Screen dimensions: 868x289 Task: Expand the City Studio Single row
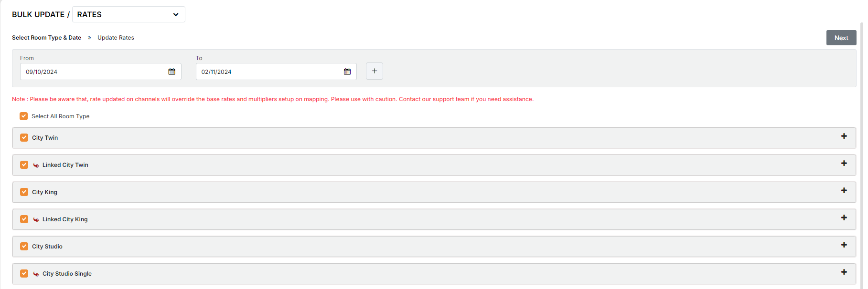coord(844,272)
